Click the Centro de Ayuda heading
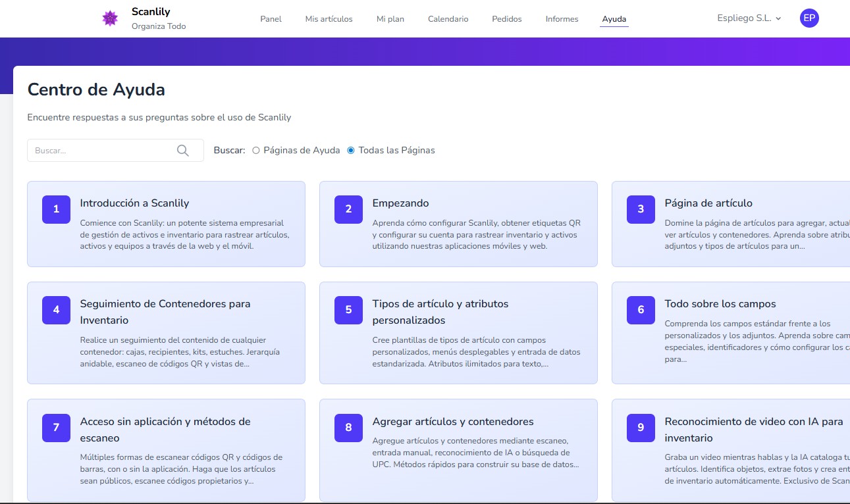The height and width of the screenshot is (504, 850). (x=96, y=89)
